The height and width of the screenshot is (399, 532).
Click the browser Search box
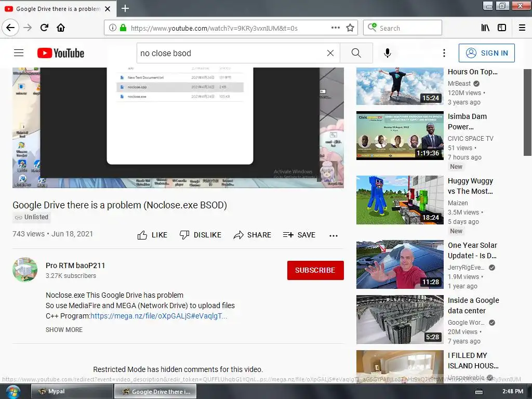tap(403, 28)
